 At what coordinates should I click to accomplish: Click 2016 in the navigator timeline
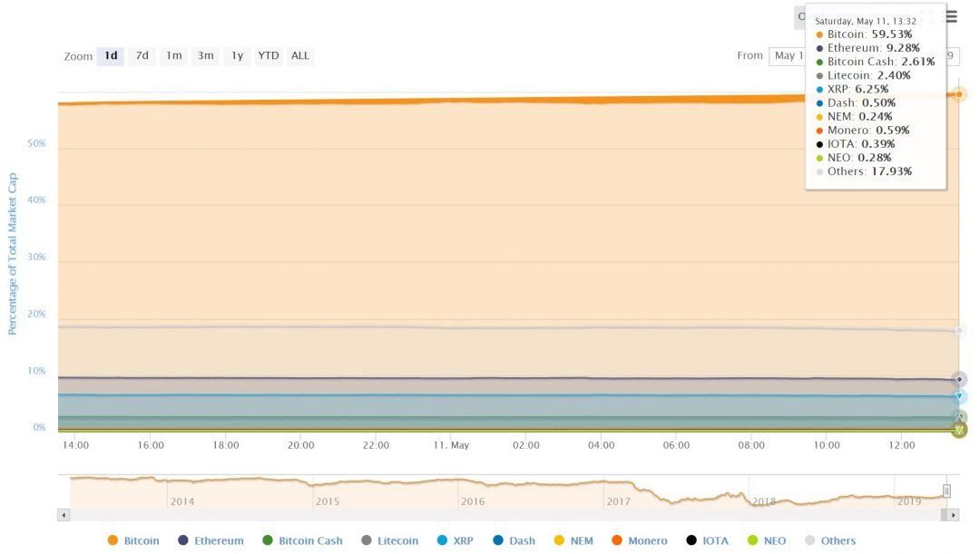473,501
